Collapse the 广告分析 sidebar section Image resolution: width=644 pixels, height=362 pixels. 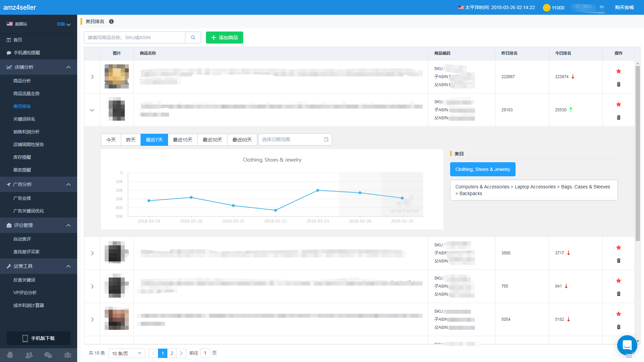[39, 184]
